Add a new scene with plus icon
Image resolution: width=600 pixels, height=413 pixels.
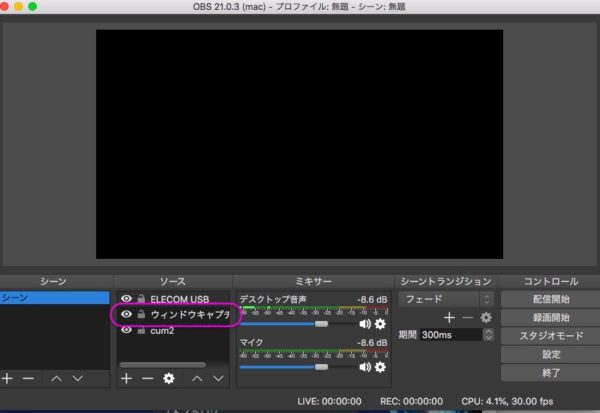click(x=8, y=379)
